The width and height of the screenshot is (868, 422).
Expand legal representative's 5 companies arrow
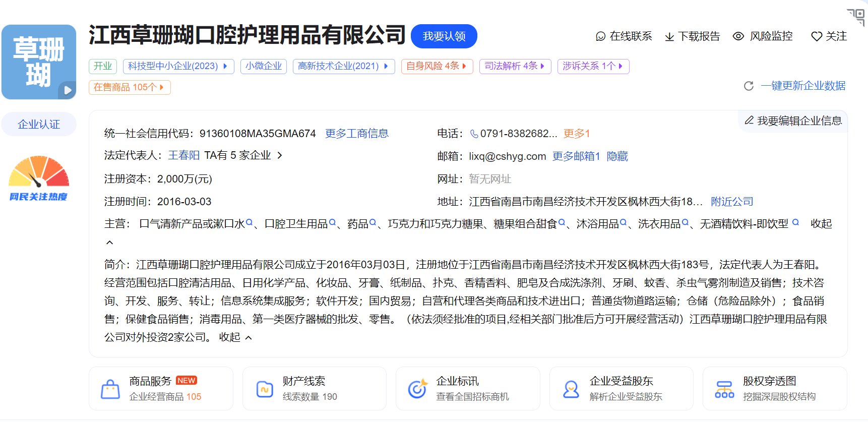click(280, 155)
